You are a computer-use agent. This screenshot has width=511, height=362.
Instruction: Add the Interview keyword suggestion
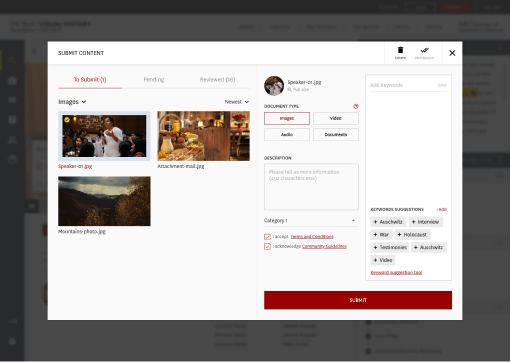pyautogui.click(x=426, y=222)
